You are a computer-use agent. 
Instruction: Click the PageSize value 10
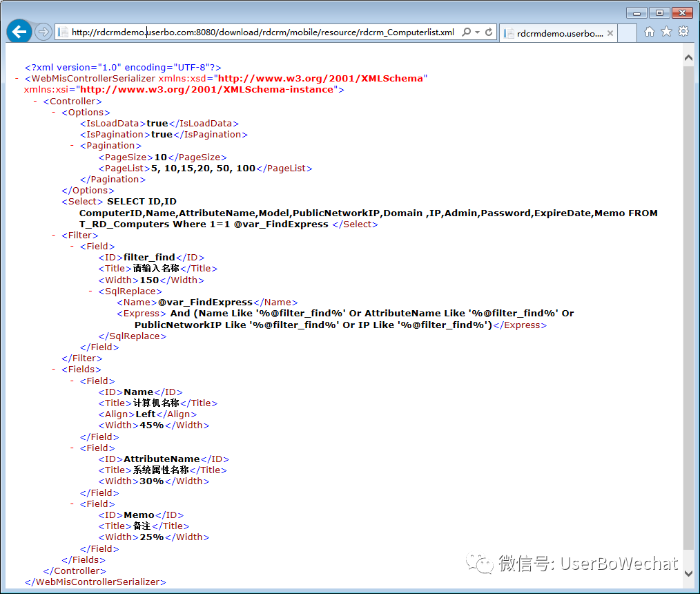[160, 157]
